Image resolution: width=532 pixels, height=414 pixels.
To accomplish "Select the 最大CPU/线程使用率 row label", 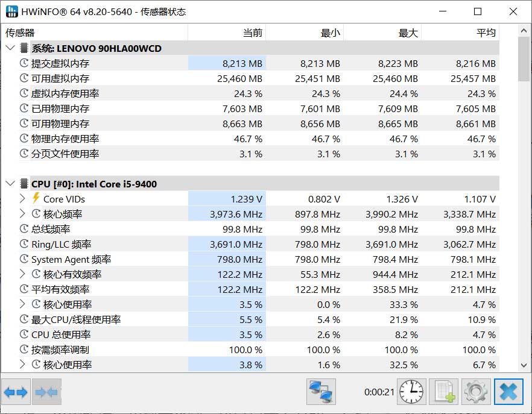I will (76, 319).
